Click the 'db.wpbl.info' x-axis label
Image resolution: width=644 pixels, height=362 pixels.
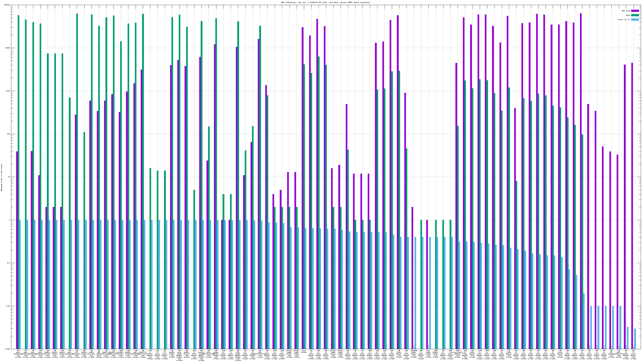tap(99, 354)
